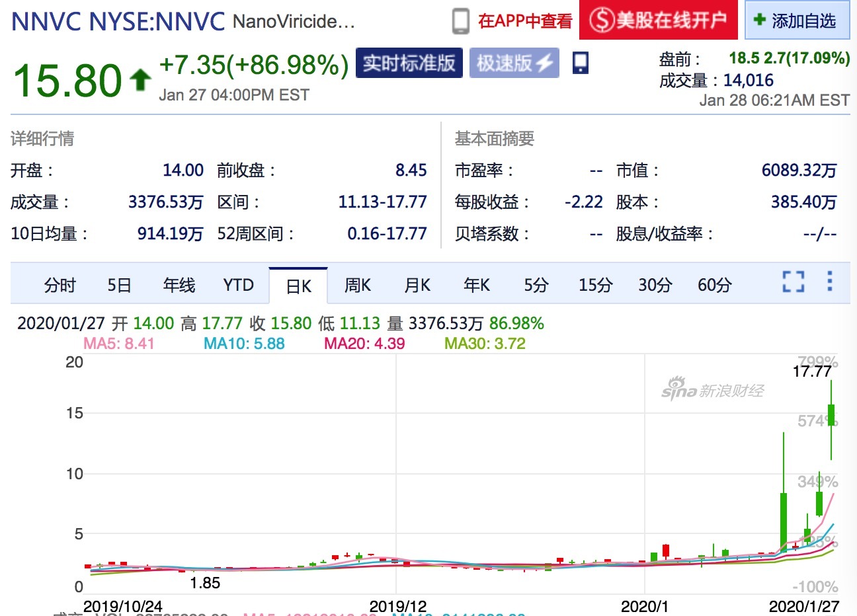Click the MA5: 8.41 indicator label
Image resolution: width=857 pixels, height=616 pixels.
tap(119, 344)
